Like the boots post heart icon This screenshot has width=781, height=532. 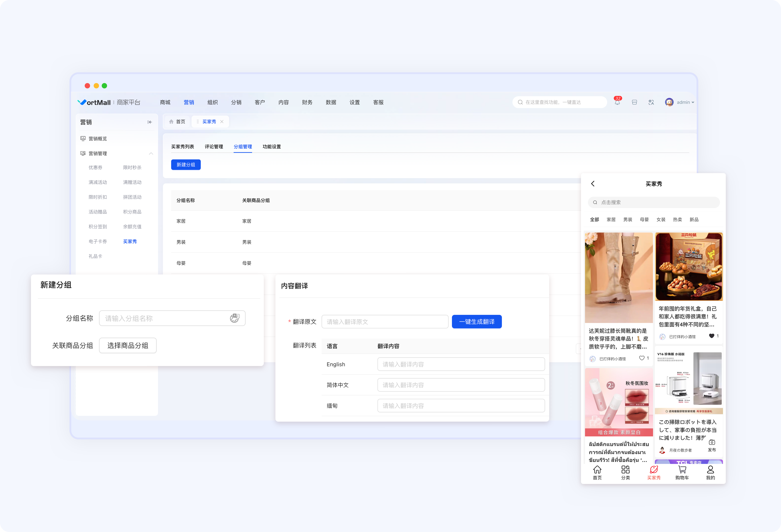pos(642,358)
